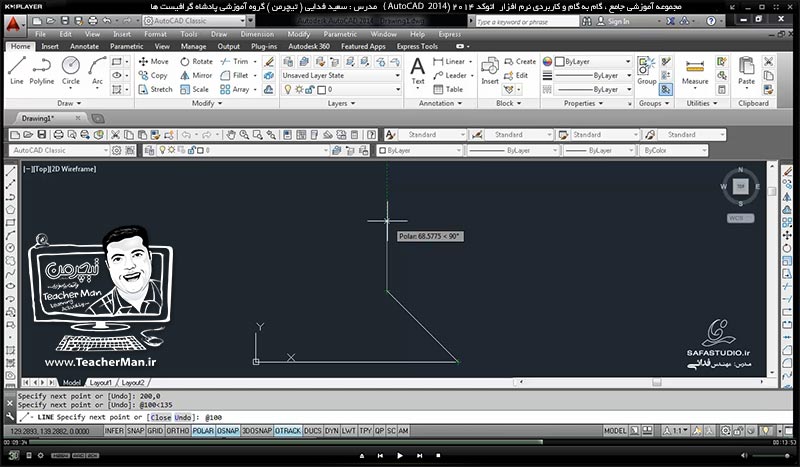Toggle LWT lineweight display
Image resolution: width=800 pixels, height=467 pixels.
[348, 431]
